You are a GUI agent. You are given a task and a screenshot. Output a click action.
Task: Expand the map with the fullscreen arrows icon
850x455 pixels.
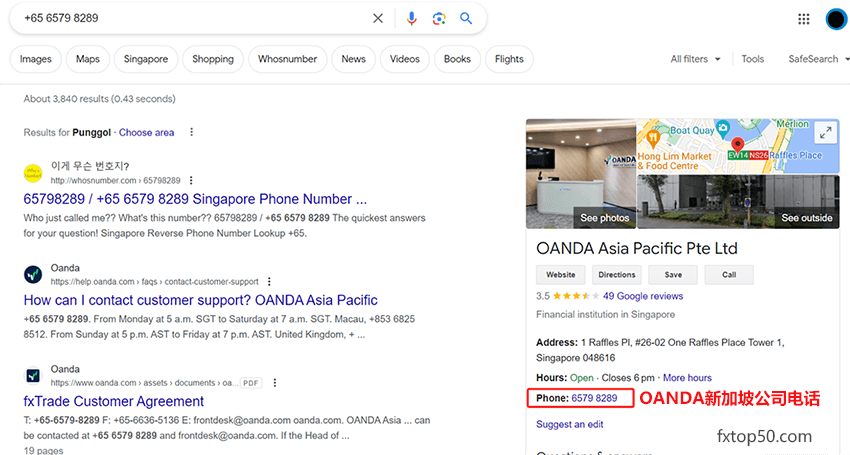824,132
